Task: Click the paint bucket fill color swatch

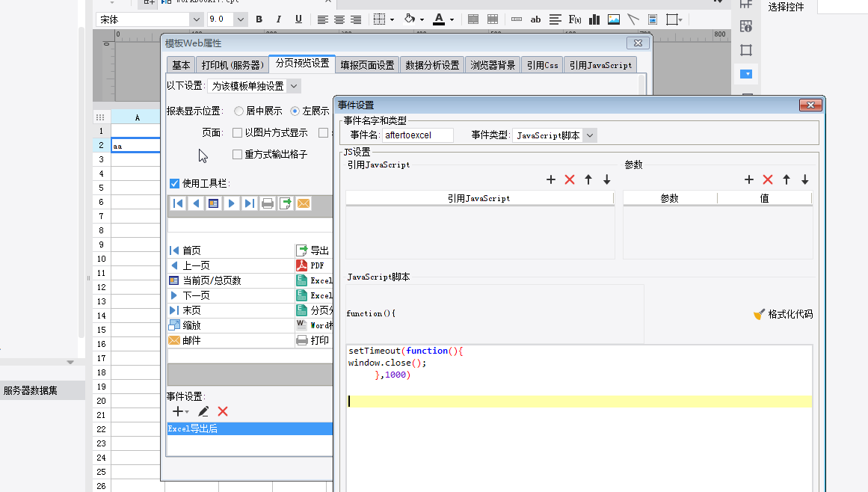Action: coord(410,19)
